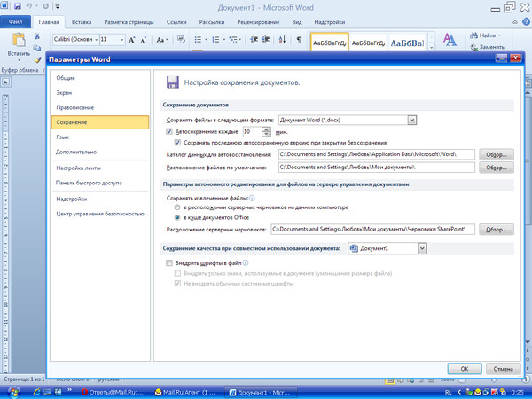Image resolution: width=532 pixels, height=399 pixels.
Task: Click the info icon beside Сохранять извлеченные файлы
Action: point(252,198)
